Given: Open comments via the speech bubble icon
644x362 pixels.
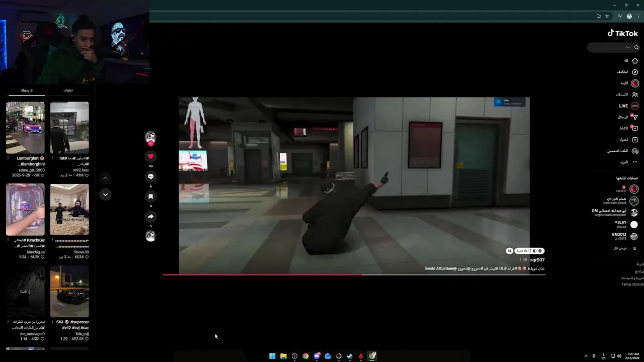Looking at the screenshot, I should [x=150, y=176].
